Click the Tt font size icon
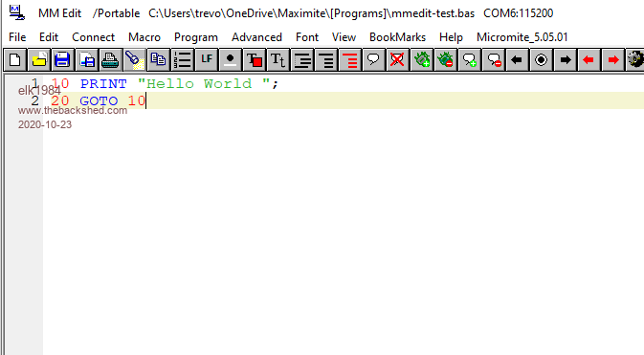The width and height of the screenshot is (644, 355). [278, 60]
